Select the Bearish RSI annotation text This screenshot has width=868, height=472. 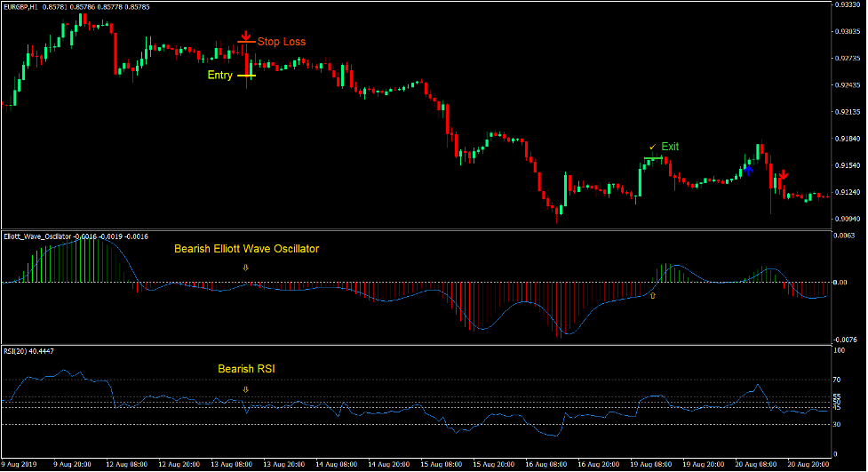coord(246,369)
